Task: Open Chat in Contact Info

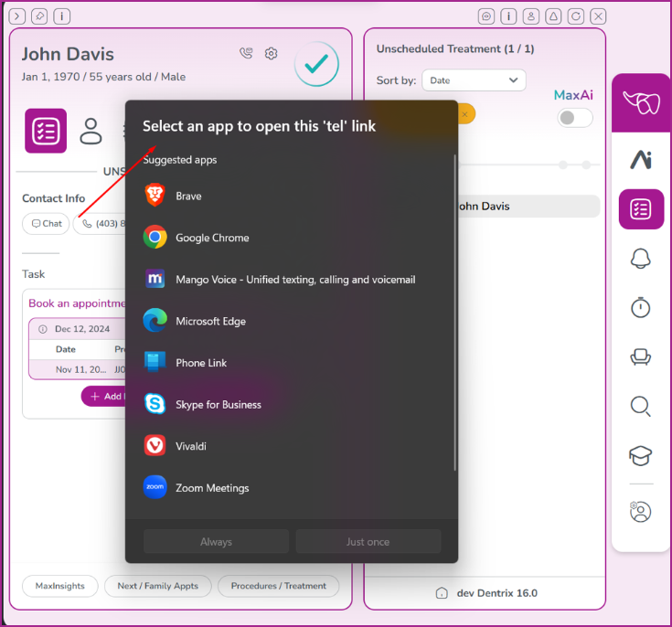Action: [46, 224]
